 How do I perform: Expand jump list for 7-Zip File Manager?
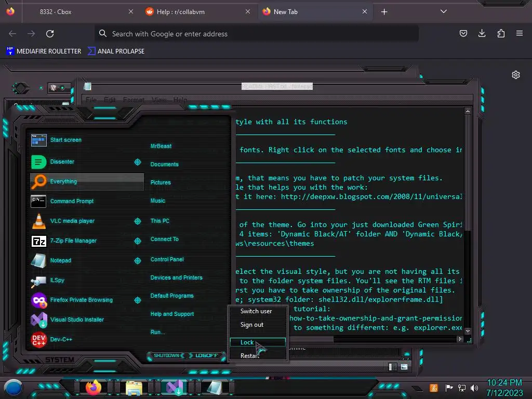click(138, 241)
